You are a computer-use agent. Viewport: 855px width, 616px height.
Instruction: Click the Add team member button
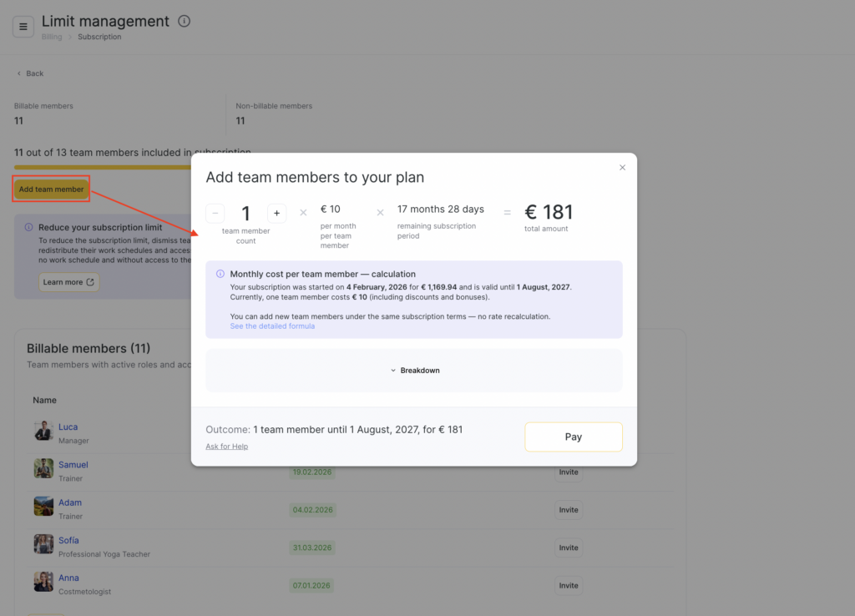click(51, 189)
